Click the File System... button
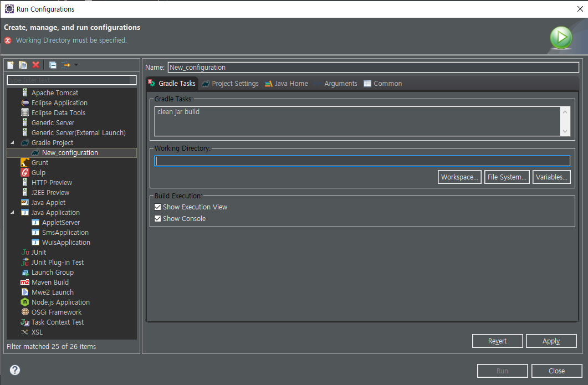The width and height of the screenshot is (588, 385). (507, 177)
